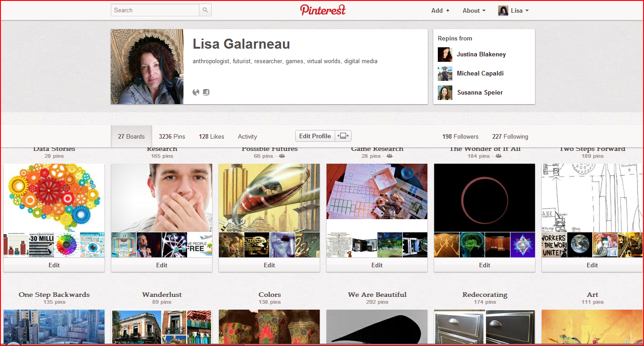The height and width of the screenshot is (346, 644).
Task: Open the Wanderlust board title
Action: point(162,295)
